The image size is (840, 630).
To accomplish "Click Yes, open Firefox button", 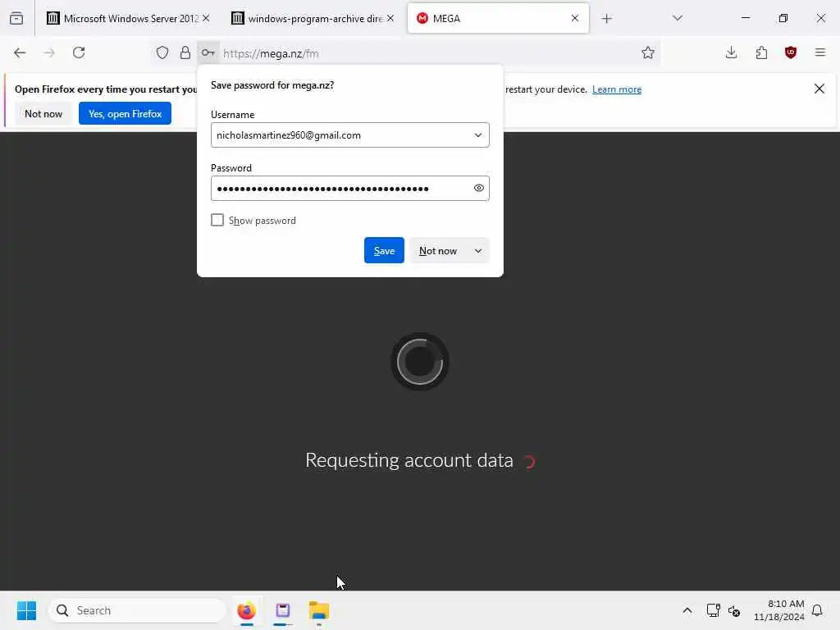I will pos(125,113).
